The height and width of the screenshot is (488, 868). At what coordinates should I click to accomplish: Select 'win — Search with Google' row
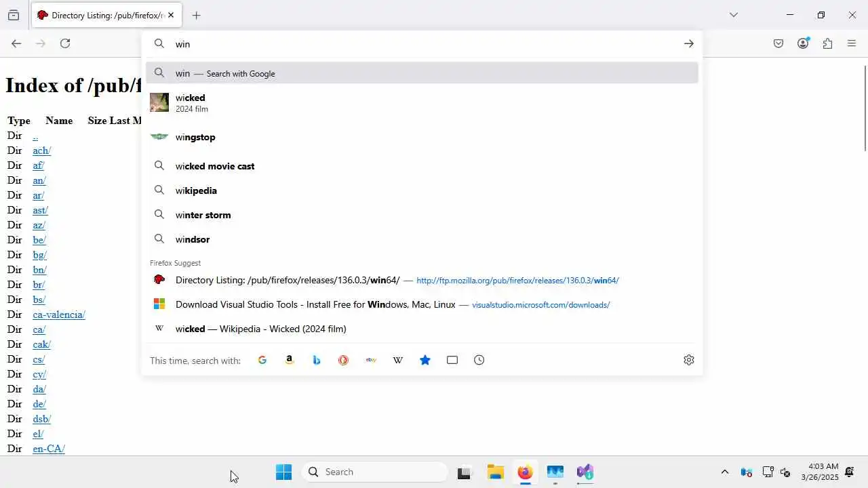pyautogui.click(x=422, y=73)
